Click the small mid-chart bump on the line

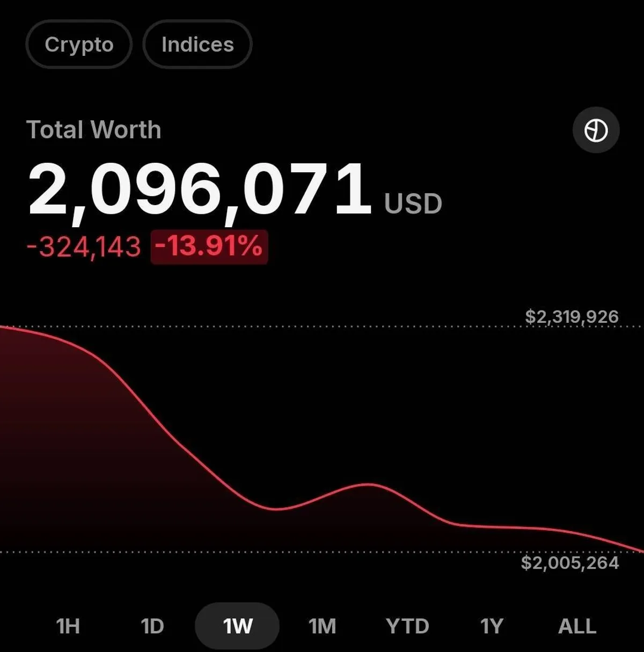click(369, 485)
